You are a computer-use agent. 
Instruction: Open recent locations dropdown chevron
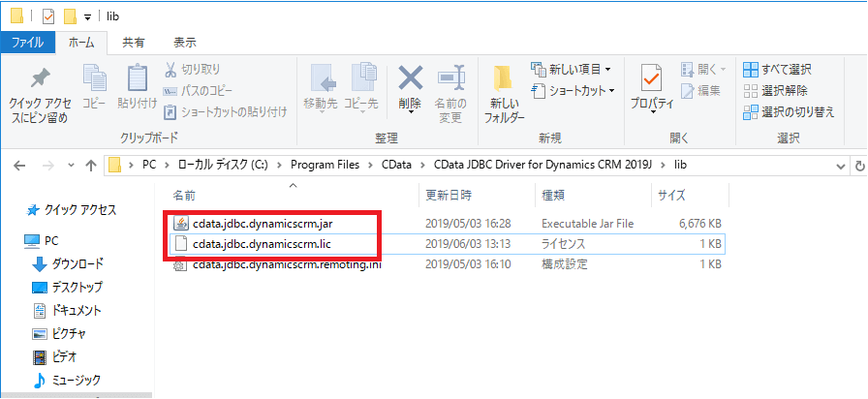[x=71, y=165]
